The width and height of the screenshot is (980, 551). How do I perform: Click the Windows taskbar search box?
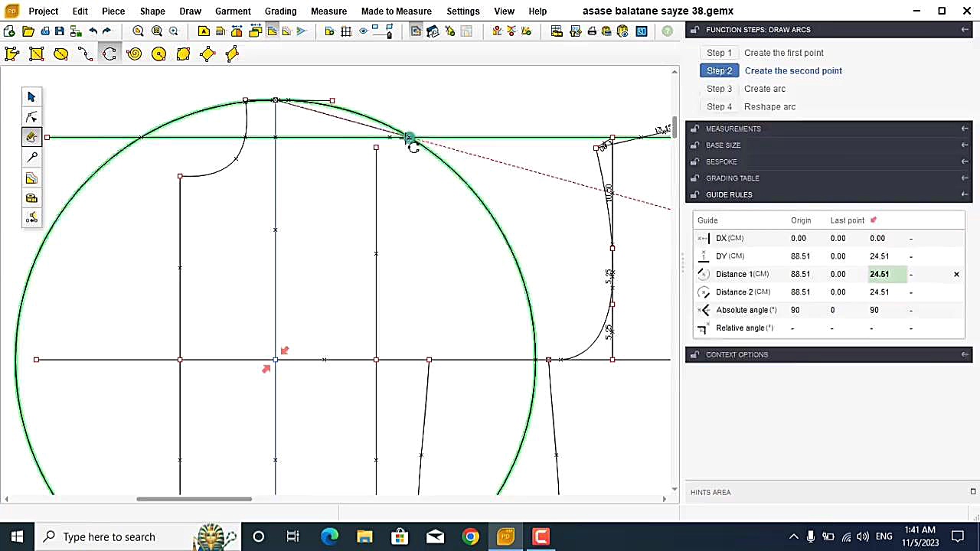coord(139,536)
